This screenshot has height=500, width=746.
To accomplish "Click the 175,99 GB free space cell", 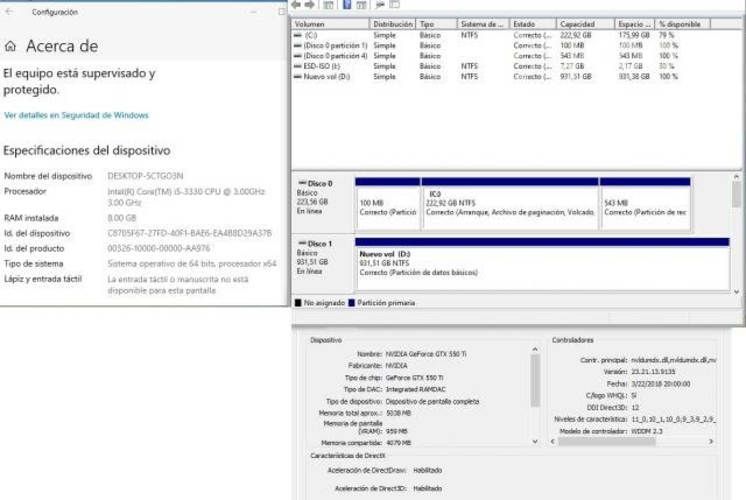I will 634,35.
